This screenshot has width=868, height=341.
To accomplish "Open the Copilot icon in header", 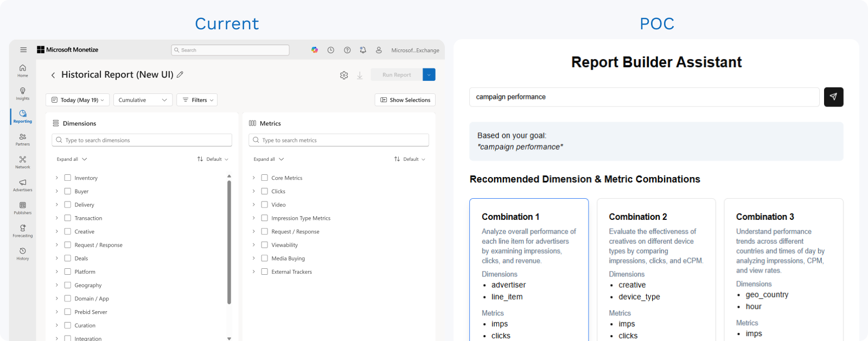I will 315,50.
